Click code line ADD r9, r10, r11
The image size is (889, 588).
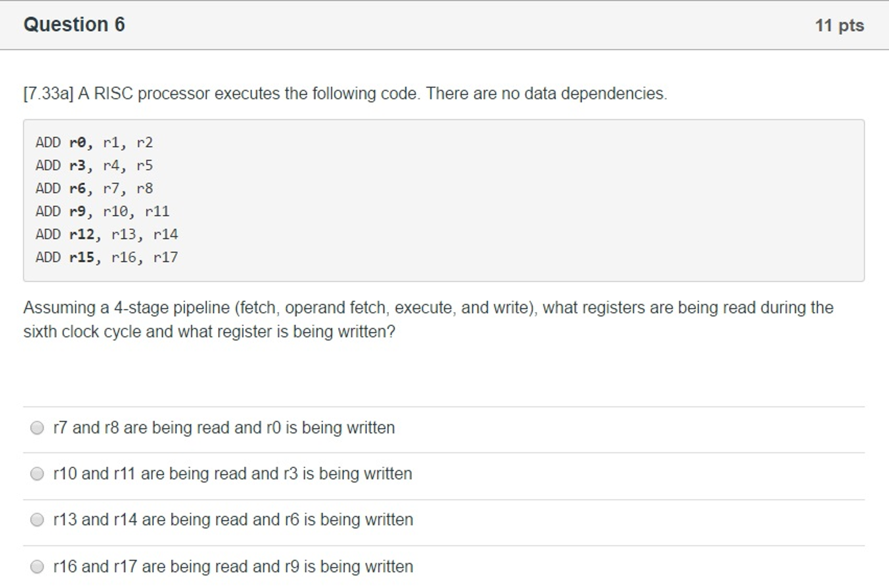[x=103, y=211]
